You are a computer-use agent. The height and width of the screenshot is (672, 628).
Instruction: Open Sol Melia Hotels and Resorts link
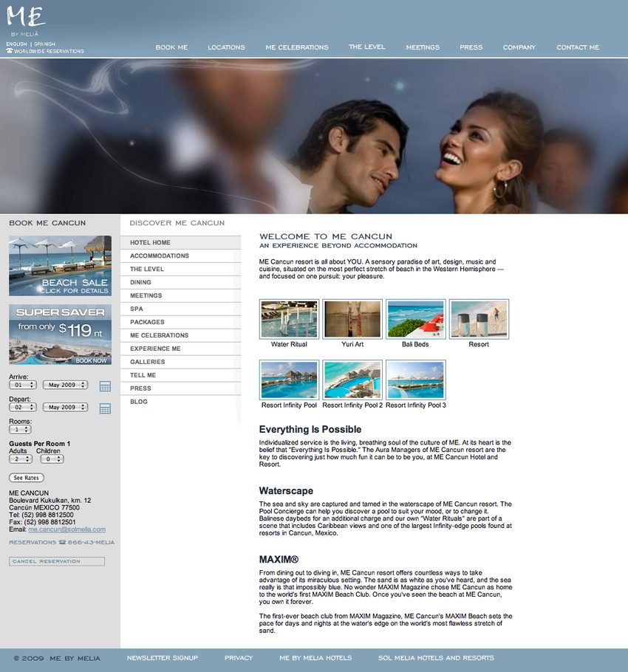pyautogui.click(x=436, y=658)
